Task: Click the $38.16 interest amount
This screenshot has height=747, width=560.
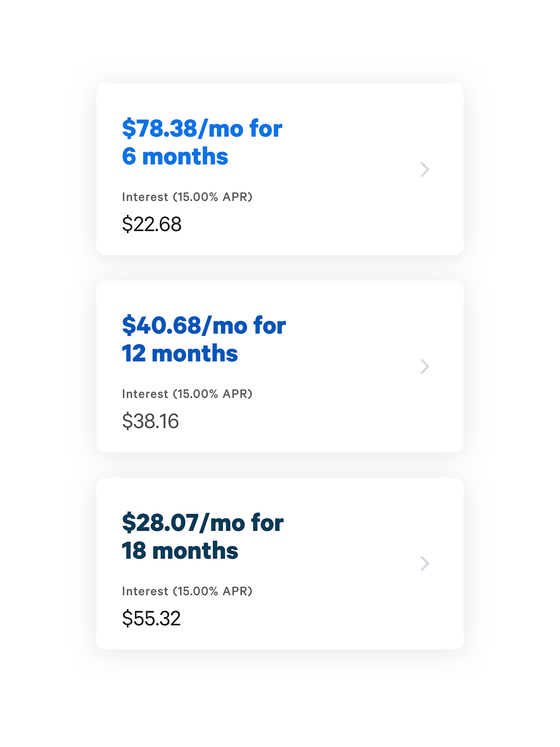Action: (x=150, y=421)
